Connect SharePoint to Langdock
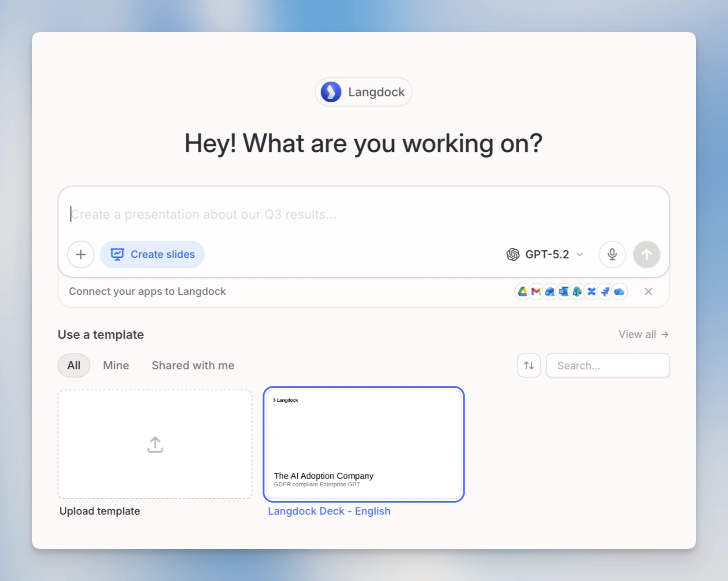The width and height of the screenshot is (728, 581). click(x=577, y=291)
